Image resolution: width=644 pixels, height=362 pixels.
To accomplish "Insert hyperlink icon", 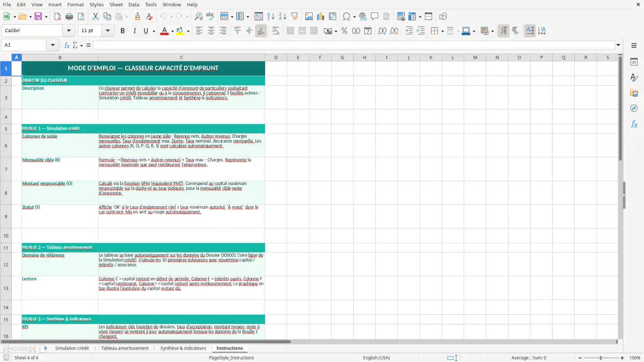I will (x=363, y=17).
